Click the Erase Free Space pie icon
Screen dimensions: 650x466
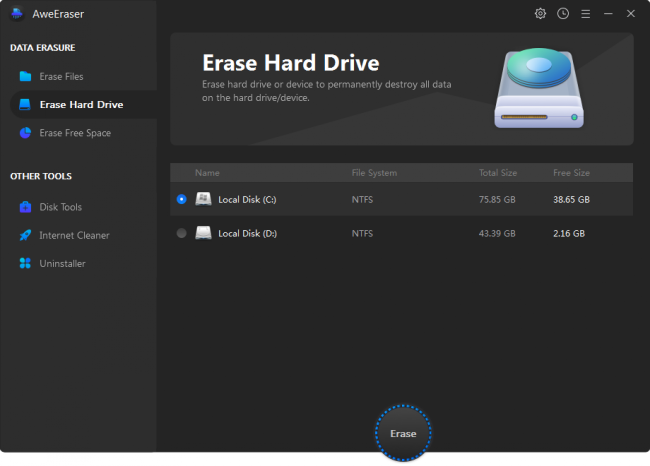click(25, 133)
